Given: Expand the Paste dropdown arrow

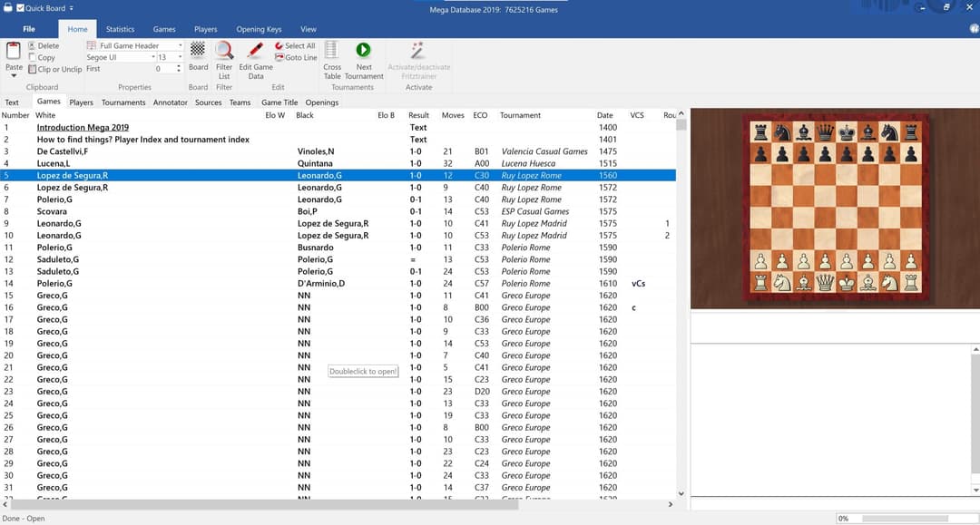Looking at the screenshot, I should pyautogui.click(x=13, y=75).
